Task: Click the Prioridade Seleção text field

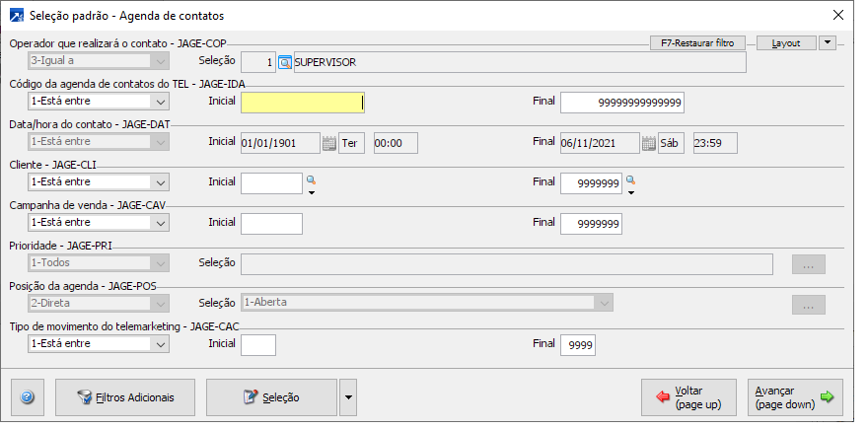Action: tap(507, 264)
